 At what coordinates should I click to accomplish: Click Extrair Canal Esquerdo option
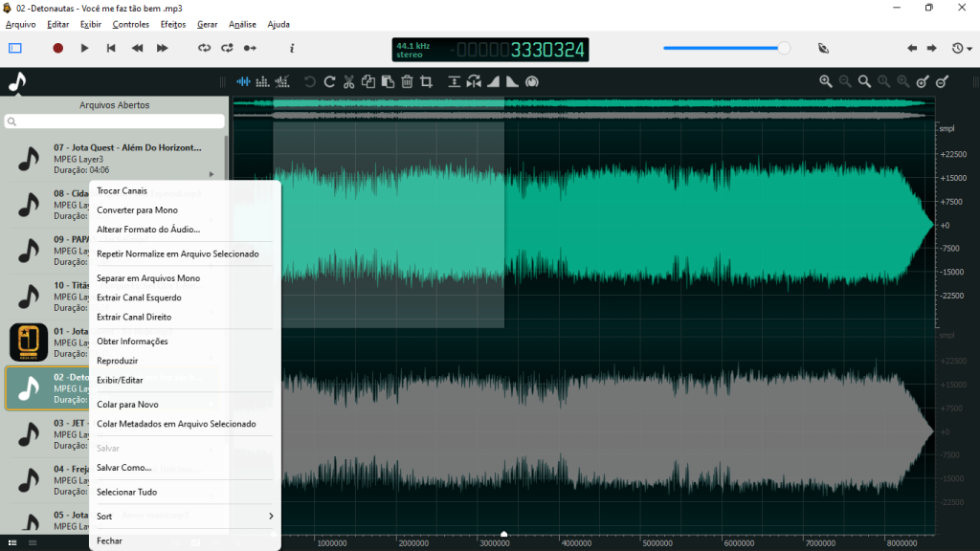140,298
